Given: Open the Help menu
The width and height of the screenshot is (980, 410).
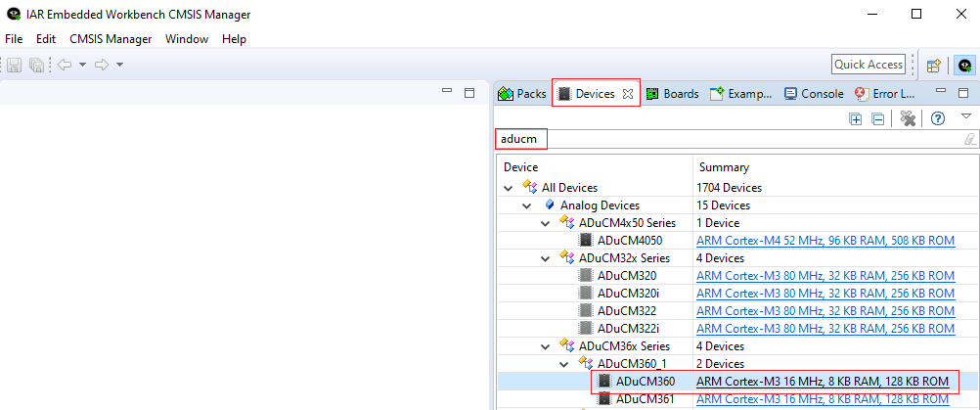Looking at the screenshot, I should click(234, 39).
